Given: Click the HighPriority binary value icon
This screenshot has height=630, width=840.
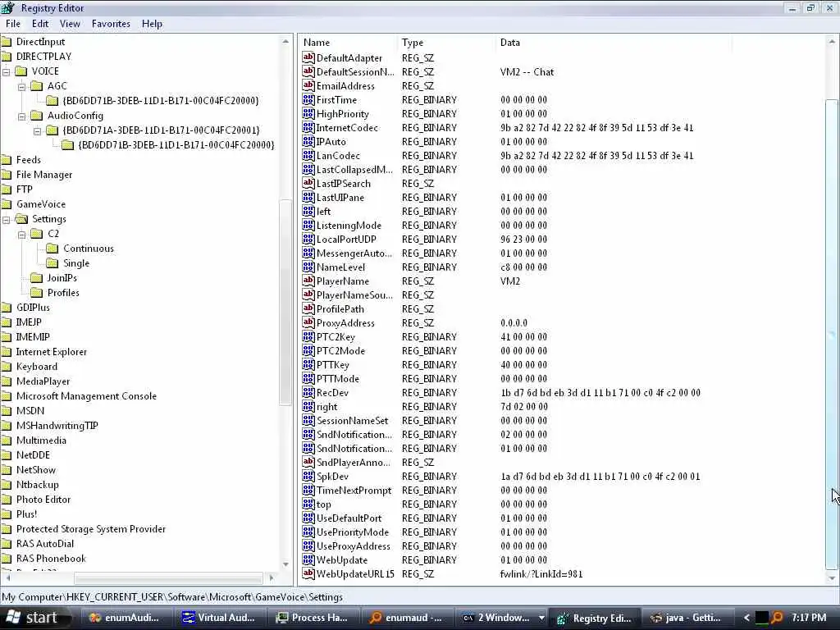Looking at the screenshot, I should (x=308, y=113).
